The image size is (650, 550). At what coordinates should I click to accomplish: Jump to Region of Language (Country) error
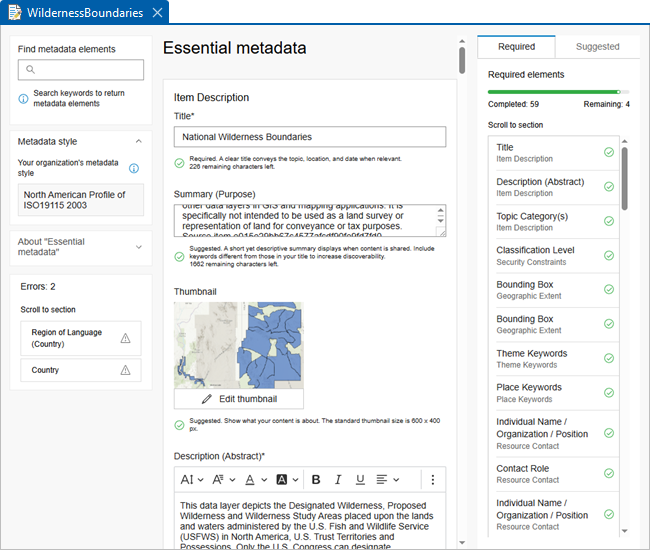tap(81, 338)
